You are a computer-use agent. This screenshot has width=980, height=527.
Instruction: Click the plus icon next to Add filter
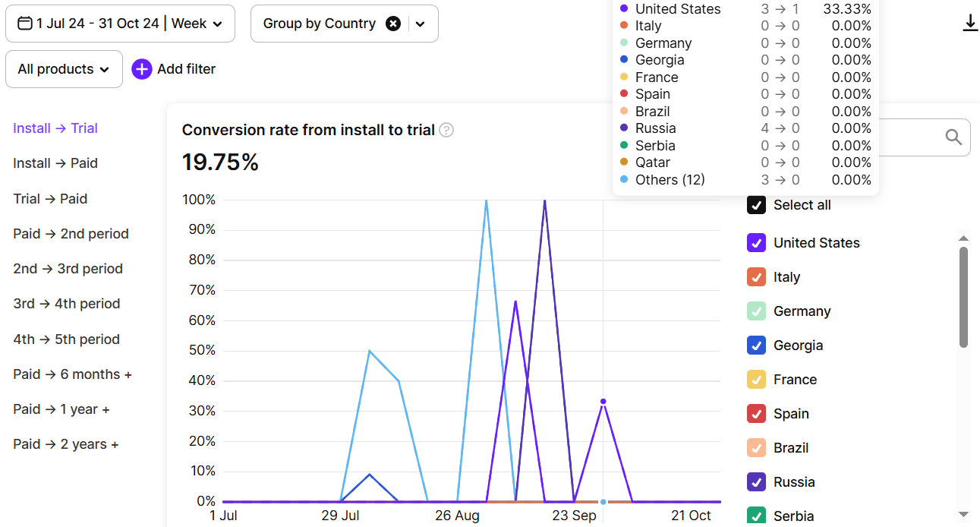pos(142,69)
